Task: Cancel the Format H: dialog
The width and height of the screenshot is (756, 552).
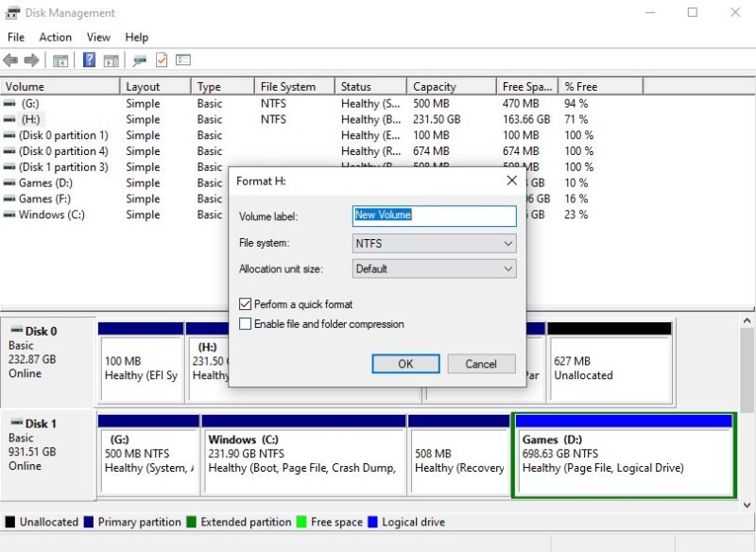Action: [x=481, y=364]
